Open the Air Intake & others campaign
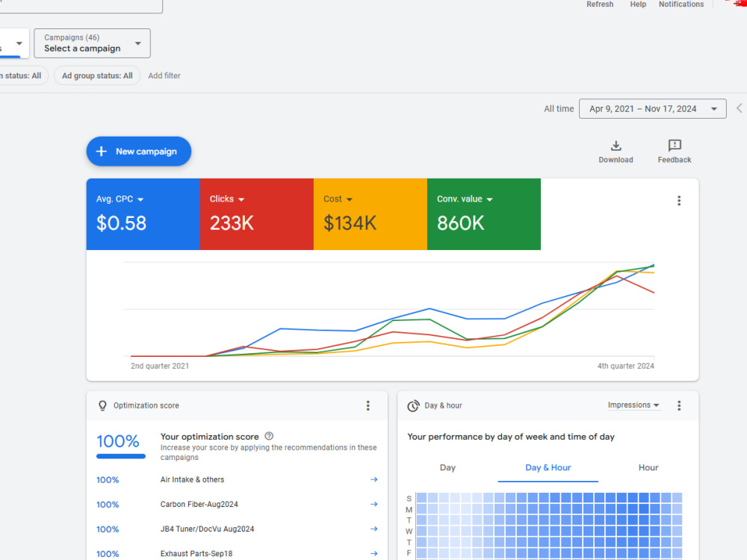The width and height of the screenshot is (747, 560). (192, 479)
